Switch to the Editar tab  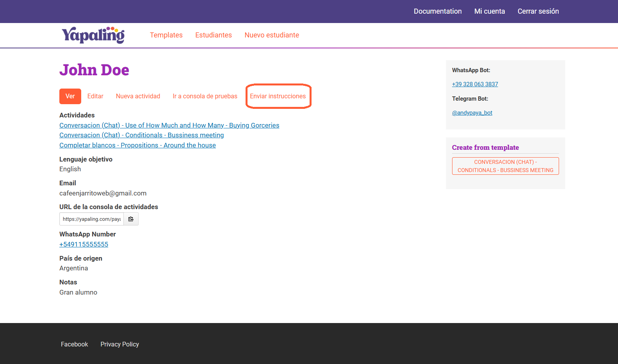click(95, 96)
